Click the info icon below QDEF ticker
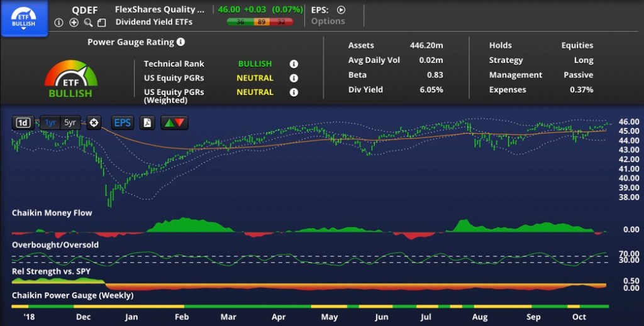This screenshot has height=326, width=644. [x=58, y=22]
